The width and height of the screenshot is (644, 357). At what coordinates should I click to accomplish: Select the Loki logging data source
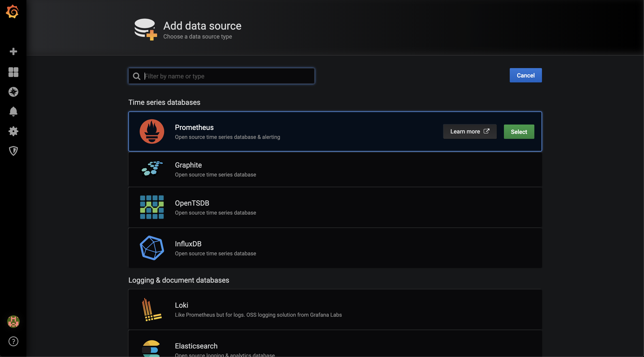335,310
